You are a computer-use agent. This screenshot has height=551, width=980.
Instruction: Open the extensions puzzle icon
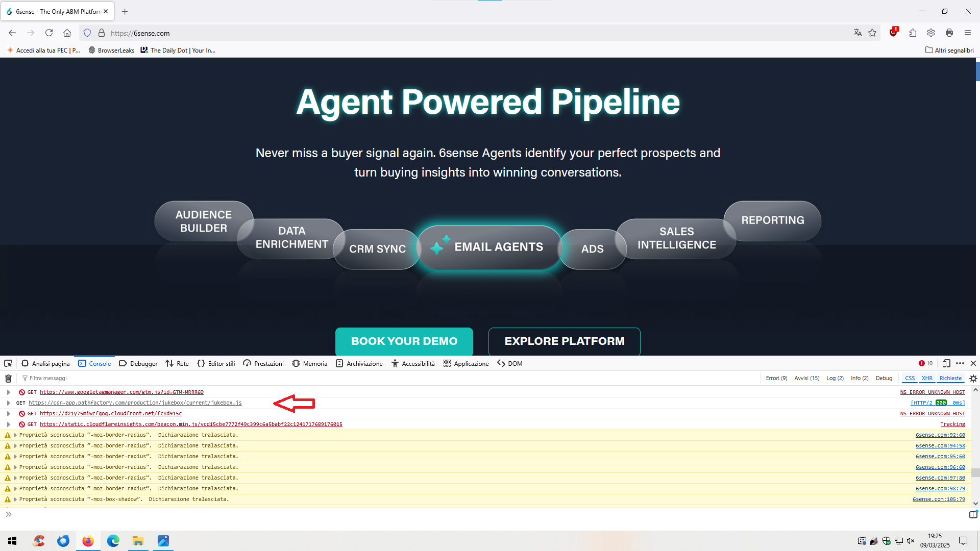pos(913,33)
